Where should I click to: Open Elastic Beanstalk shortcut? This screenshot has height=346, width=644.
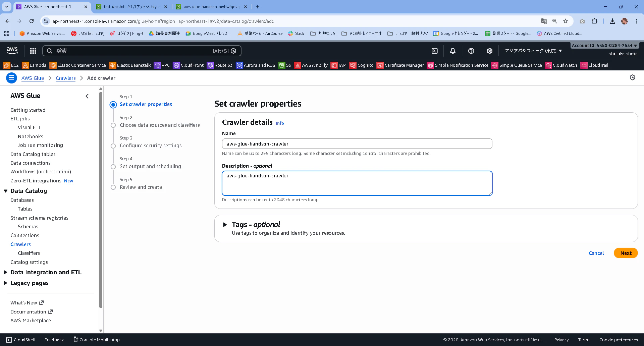point(130,65)
